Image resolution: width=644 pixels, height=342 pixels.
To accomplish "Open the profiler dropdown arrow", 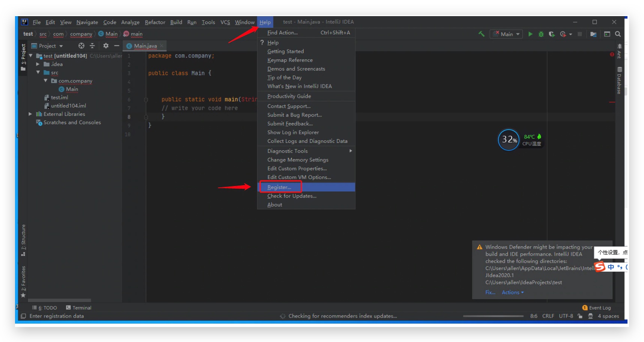I will point(570,34).
